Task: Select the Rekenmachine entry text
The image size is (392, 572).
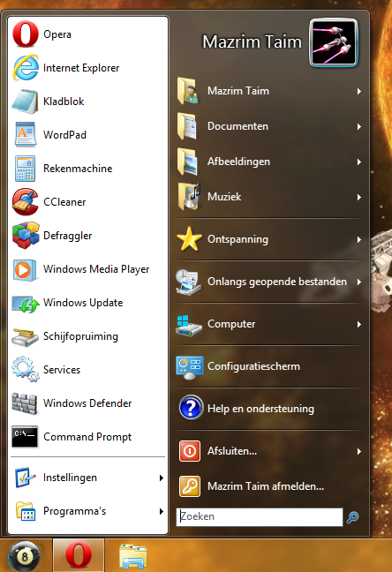Action: (78, 169)
